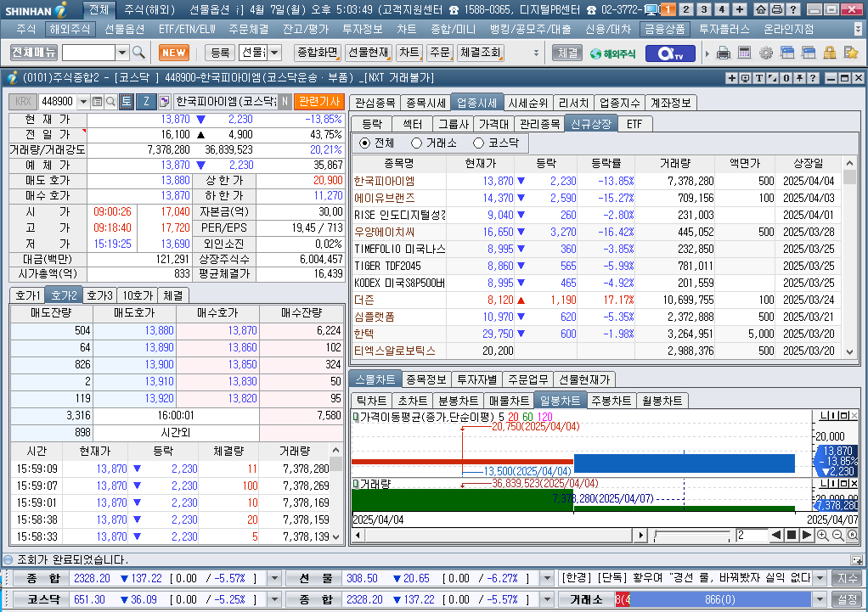Click the help question mark in title bar
This screenshot has height=612, width=868.
(792, 9)
